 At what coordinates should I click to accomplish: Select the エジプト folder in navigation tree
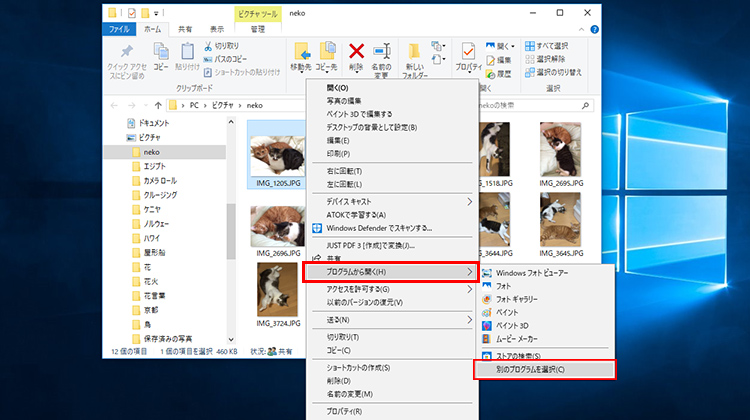[x=156, y=166]
